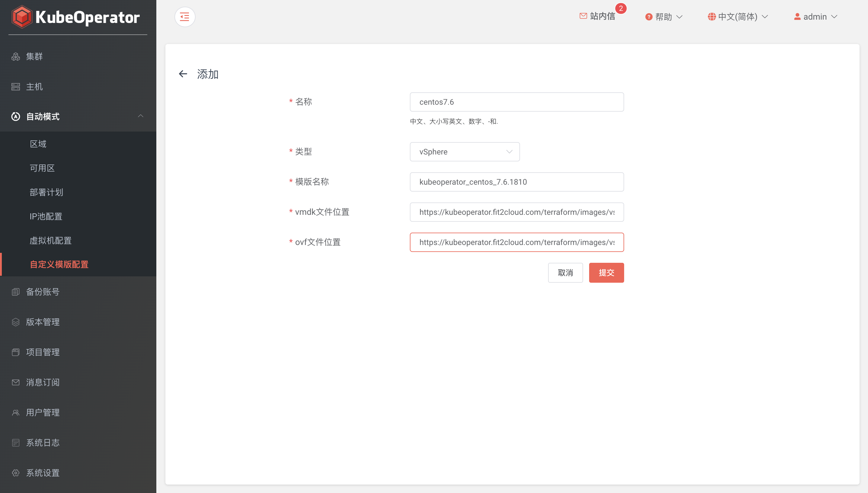Expand the 中文(简体) language dropdown chevron

(x=765, y=17)
